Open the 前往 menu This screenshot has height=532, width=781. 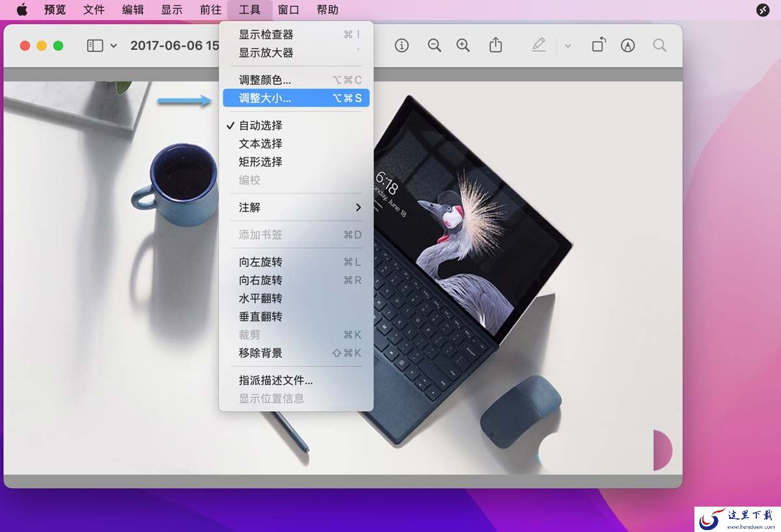point(211,10)
